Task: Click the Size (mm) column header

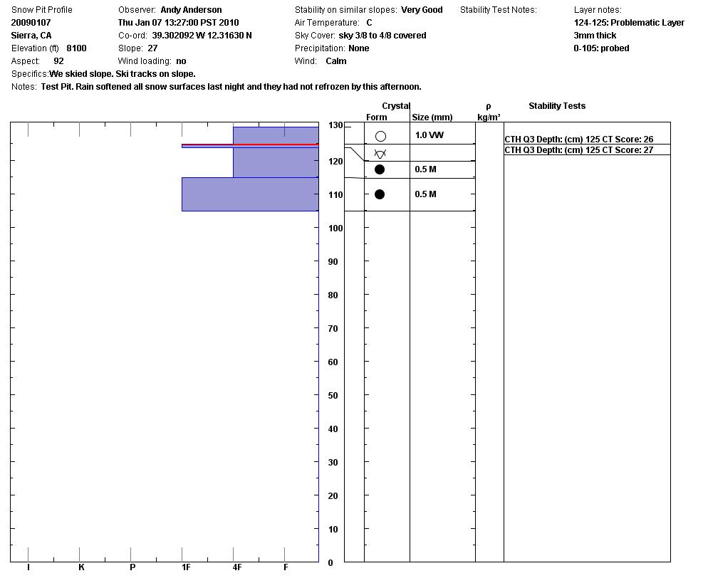Action: tap(432, 117)
